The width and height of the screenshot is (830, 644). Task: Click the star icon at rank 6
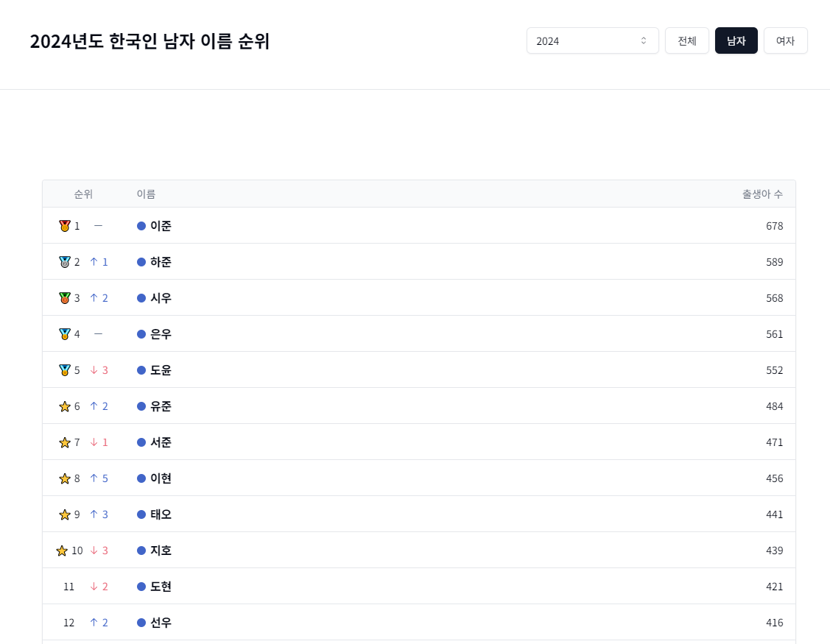(x=65, y=406)
